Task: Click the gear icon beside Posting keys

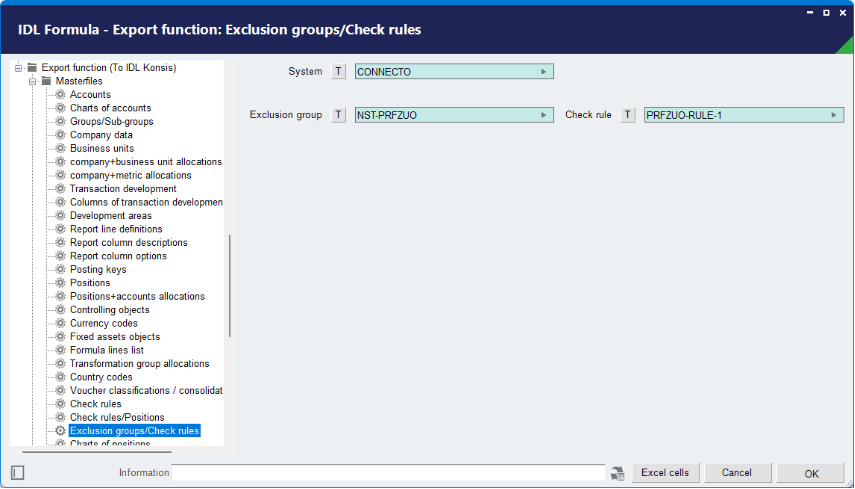Action: tap(61, 269)
